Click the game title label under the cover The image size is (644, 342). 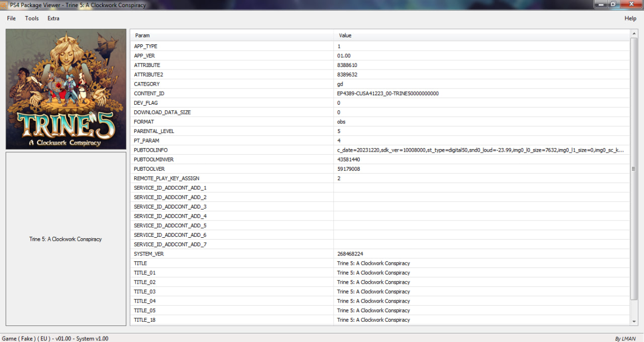[65, 239]
